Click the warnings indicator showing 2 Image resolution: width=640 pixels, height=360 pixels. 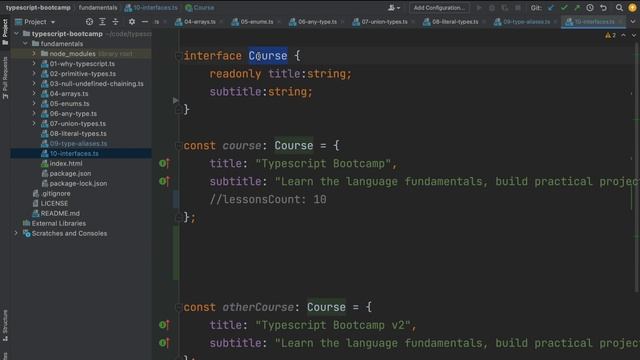[611, 36]
